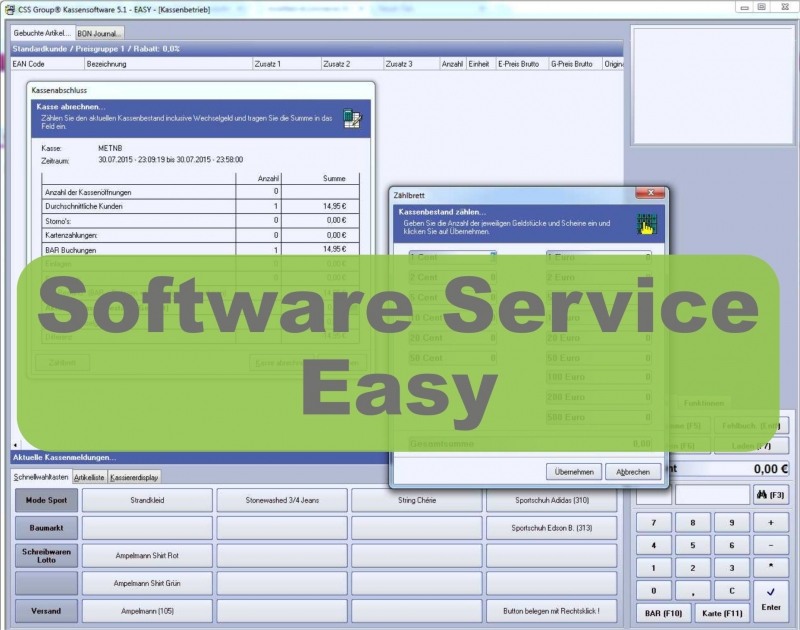
Task: Click the BAR Buchungen sum 14,95 €
Action: click(x=334, y=249)
